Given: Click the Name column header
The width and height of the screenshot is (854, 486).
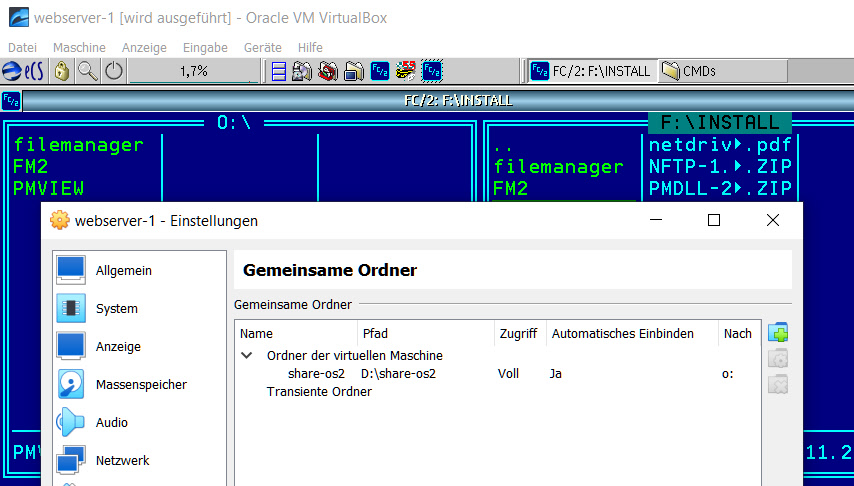Looking at the screenshot, I should click(x=297, y=333).
